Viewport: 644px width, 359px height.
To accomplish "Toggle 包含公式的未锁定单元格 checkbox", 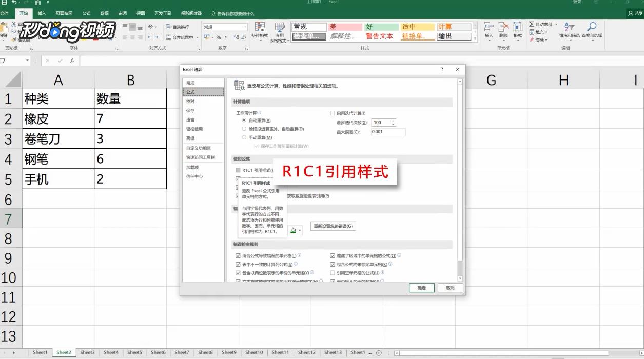I will 333,264.
